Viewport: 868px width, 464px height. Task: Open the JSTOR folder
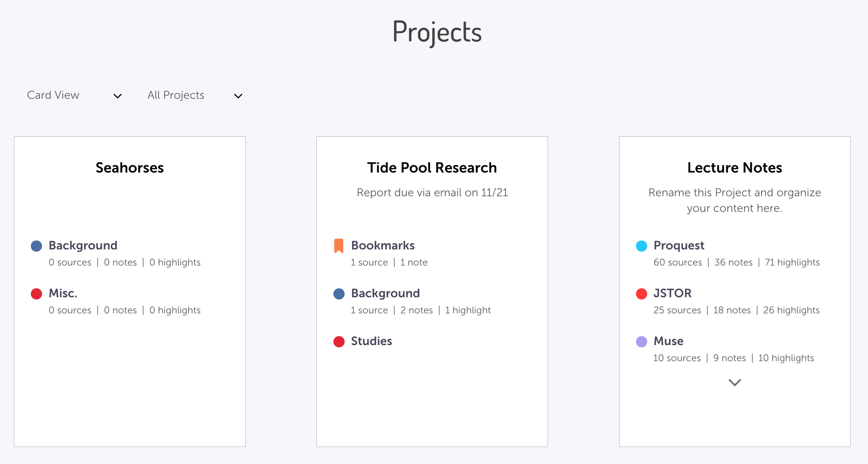point(672,293)
